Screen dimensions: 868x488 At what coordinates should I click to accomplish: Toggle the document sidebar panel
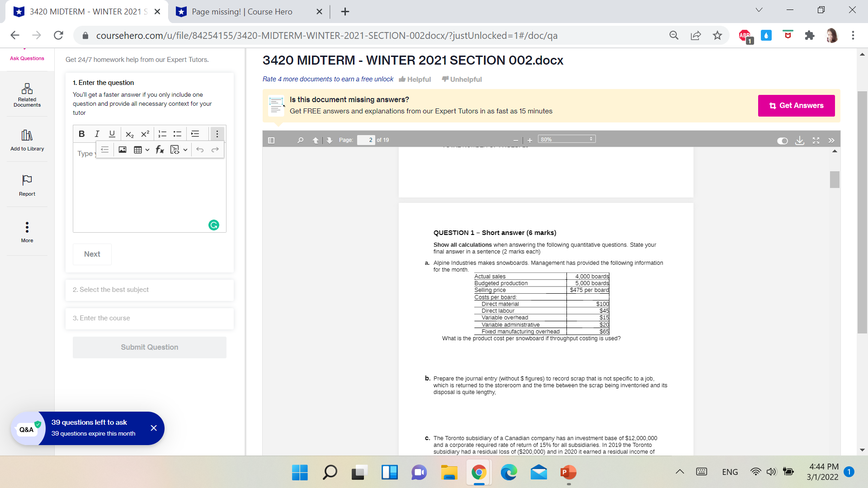click(x=271, y=141)
